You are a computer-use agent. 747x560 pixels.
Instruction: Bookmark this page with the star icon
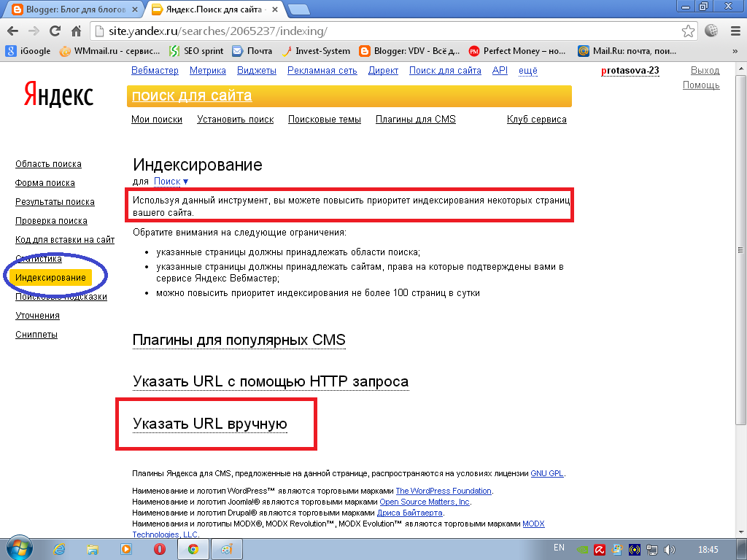click(688, 31)
